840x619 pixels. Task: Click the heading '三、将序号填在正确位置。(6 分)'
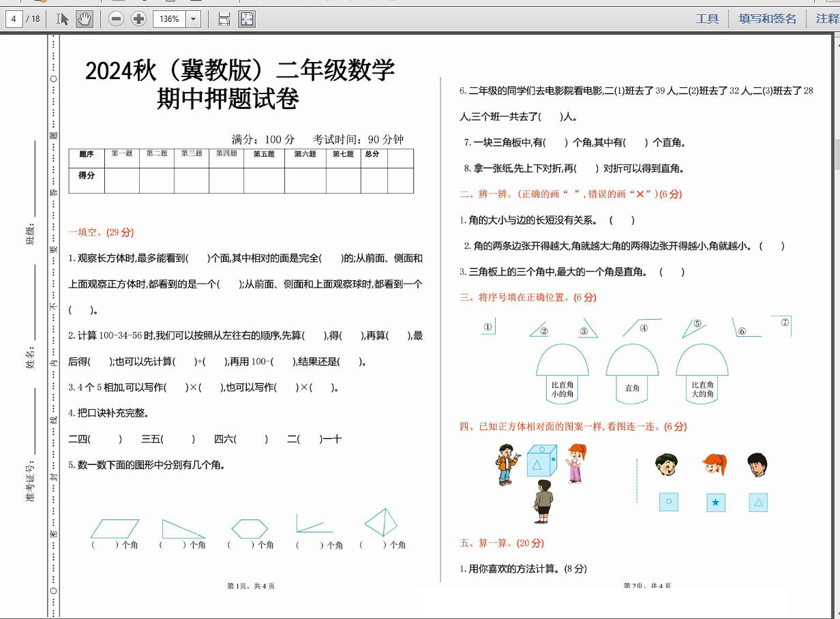pos(528,297)
